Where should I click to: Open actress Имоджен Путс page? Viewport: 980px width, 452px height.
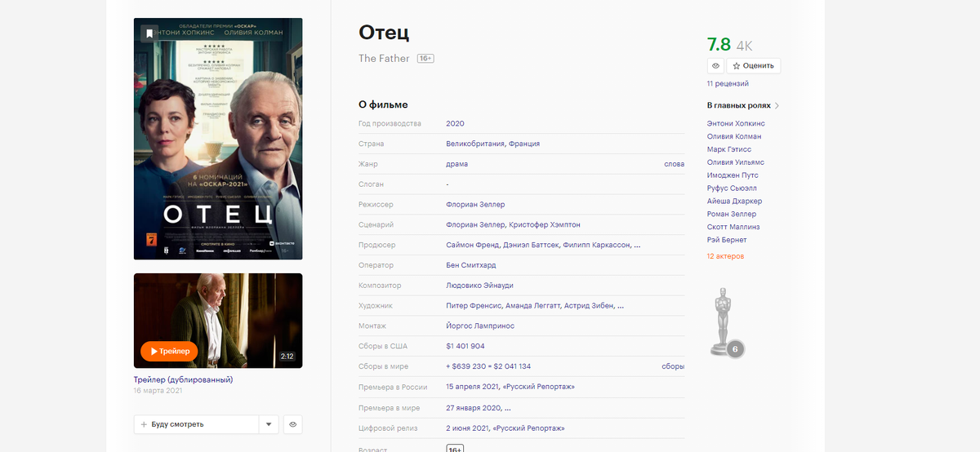coord(733,175)
